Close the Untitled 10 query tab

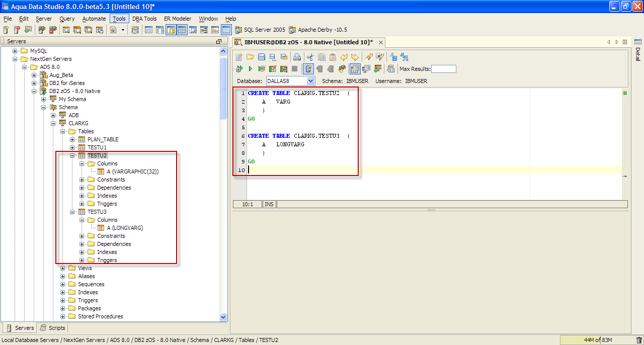click(x=381, y=43)
